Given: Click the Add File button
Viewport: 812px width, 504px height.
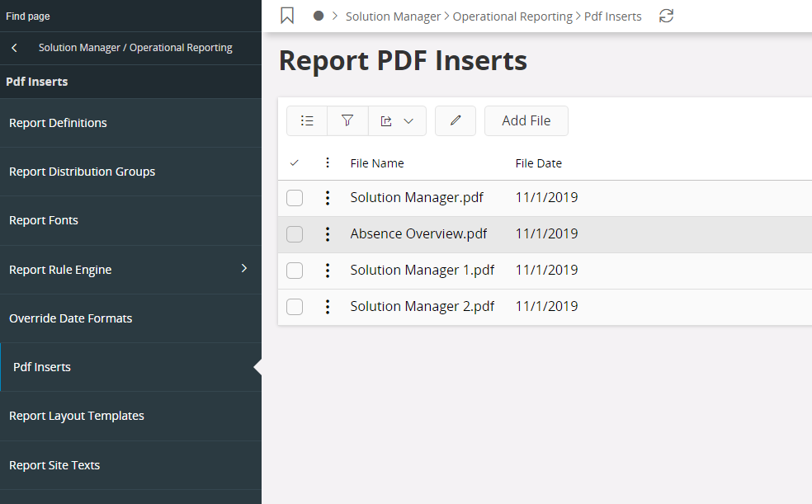Looking at the screenshot, I should point(526,121).
